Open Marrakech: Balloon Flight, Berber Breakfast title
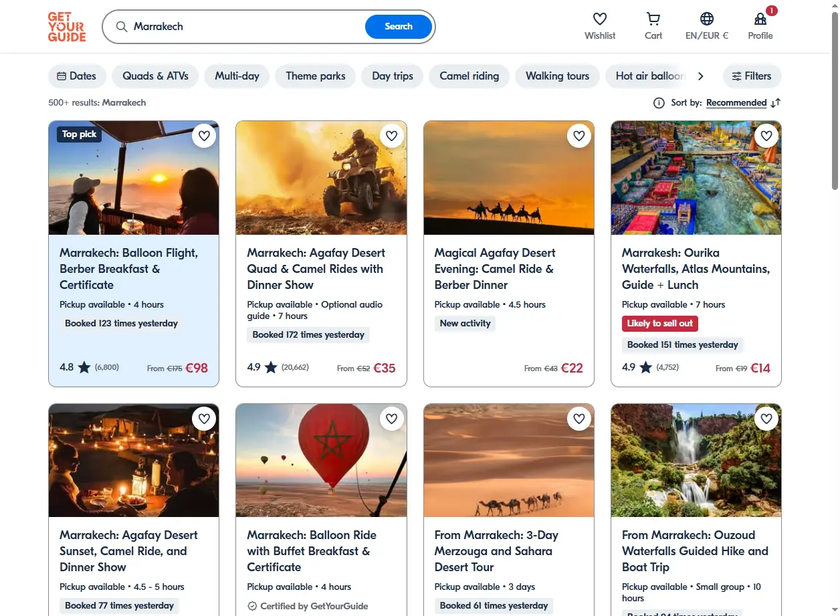 point(128,269)
